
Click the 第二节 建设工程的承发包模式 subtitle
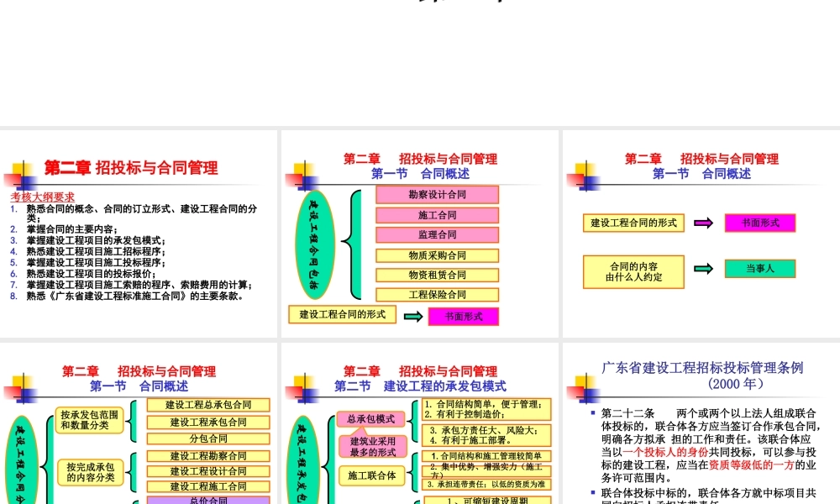click(x=420, y=386)
